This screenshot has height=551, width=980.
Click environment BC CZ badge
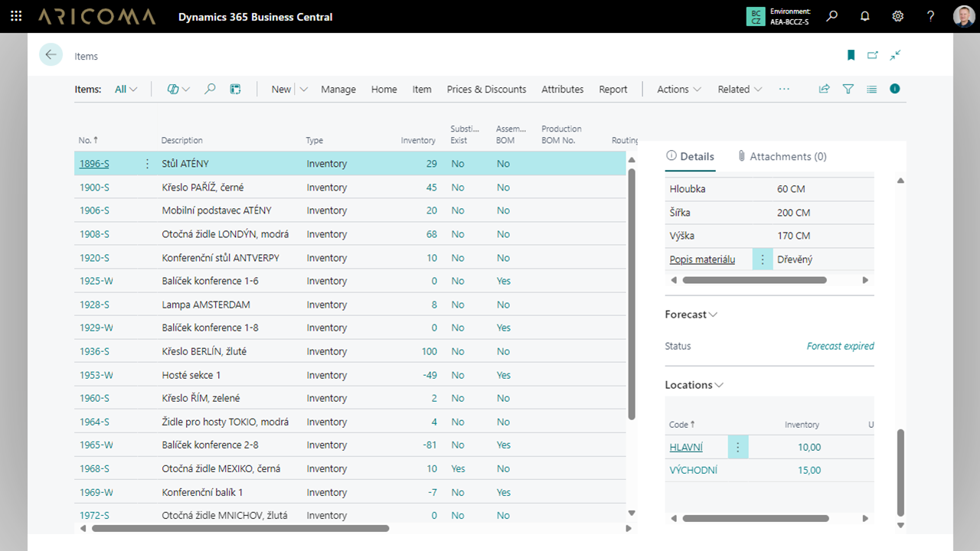point(756,16)
